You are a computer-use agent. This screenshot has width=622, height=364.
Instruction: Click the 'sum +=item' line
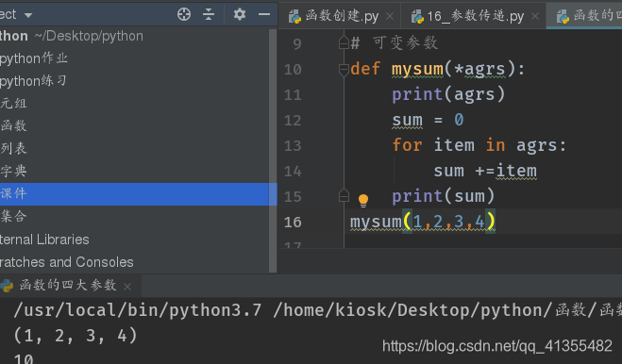point(485,171)
